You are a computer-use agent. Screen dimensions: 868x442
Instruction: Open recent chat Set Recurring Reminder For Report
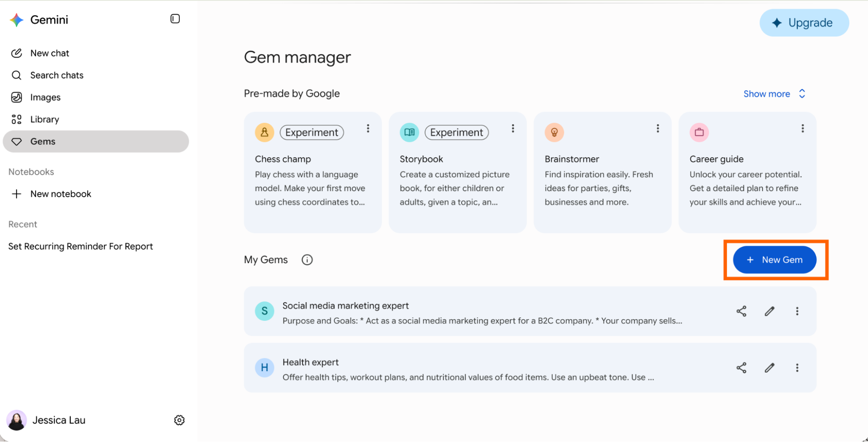pos(81,246)
